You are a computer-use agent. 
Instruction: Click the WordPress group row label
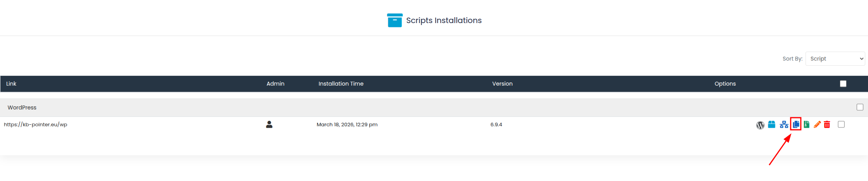pos(22,108)
